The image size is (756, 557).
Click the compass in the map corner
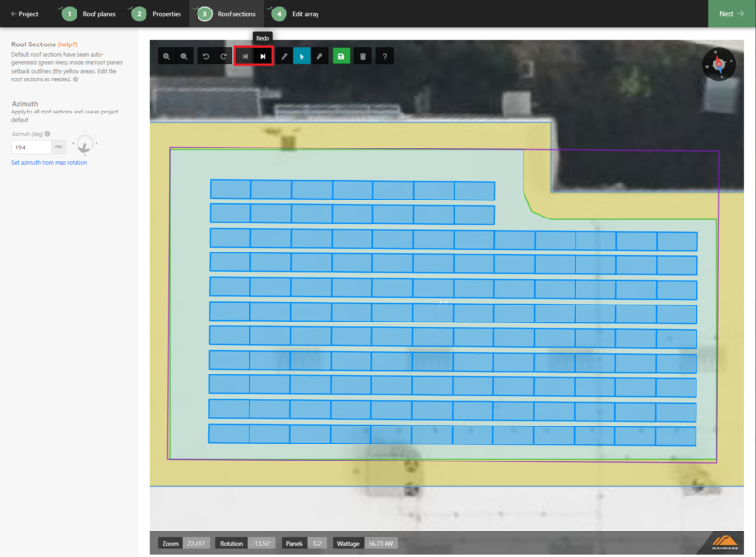719,64
